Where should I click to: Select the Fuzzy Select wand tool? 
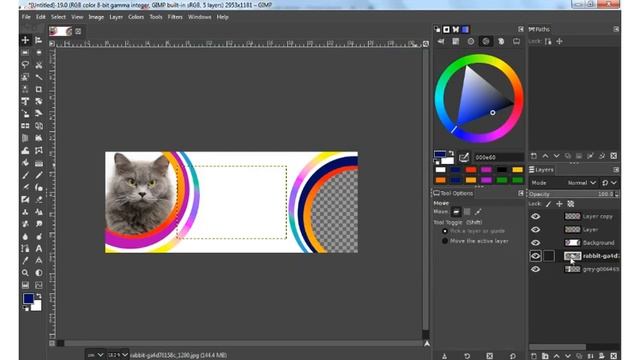[x=38, y=77]
